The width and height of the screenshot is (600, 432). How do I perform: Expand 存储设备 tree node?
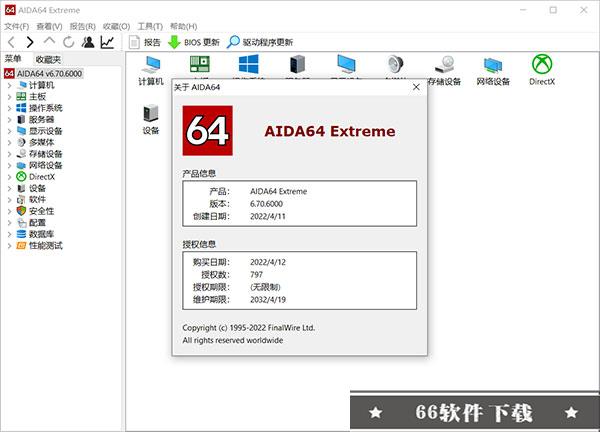tap(10, 154)
